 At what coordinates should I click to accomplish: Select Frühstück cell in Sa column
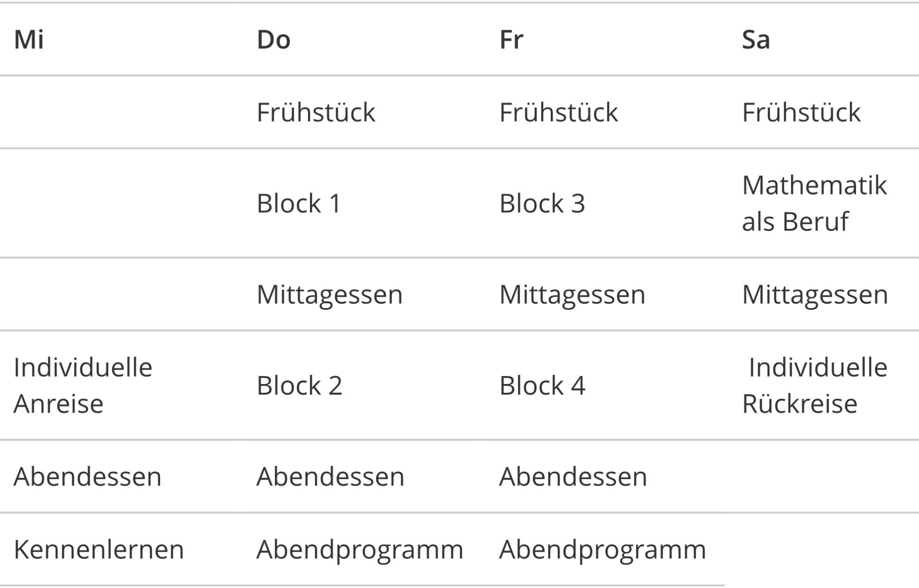coord(801,112)
